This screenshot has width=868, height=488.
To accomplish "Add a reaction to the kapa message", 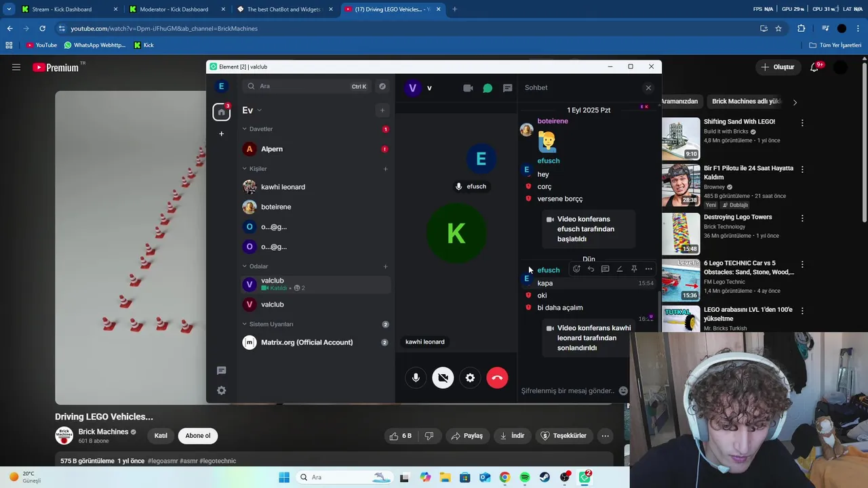I will pos(576,269).
